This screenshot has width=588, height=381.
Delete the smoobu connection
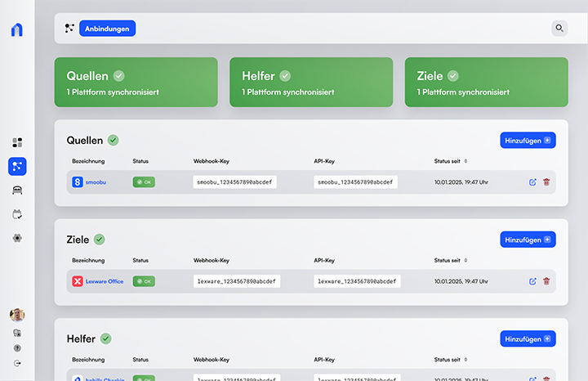546,182
